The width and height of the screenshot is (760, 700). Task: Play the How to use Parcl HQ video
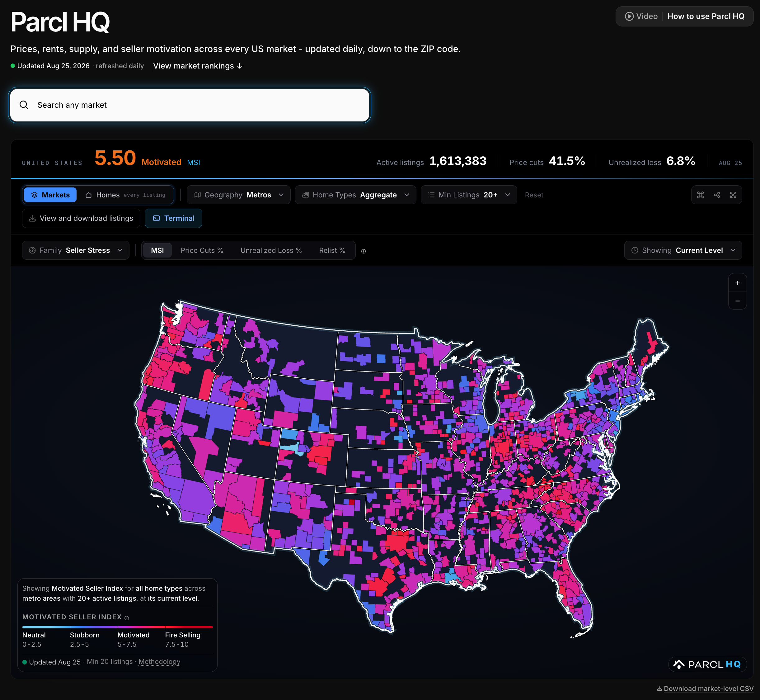pos(684,16)
